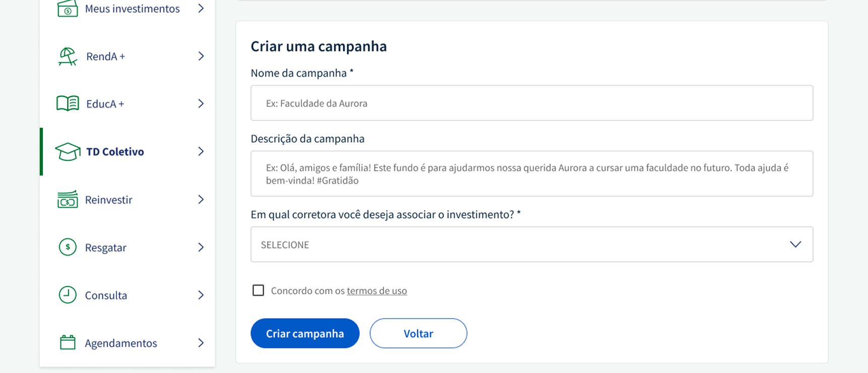
Task: Click the Voltar button
Action: point(418,333)
